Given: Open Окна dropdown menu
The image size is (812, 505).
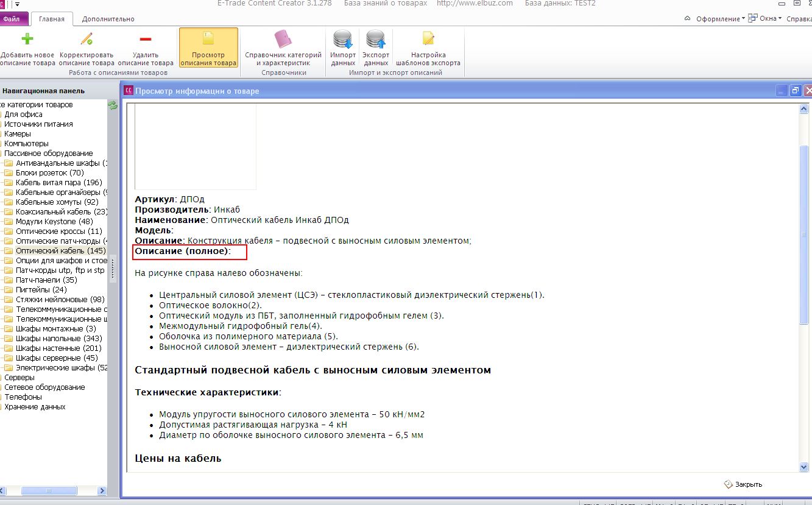Looking at the screenshot, I should [765, 18].
